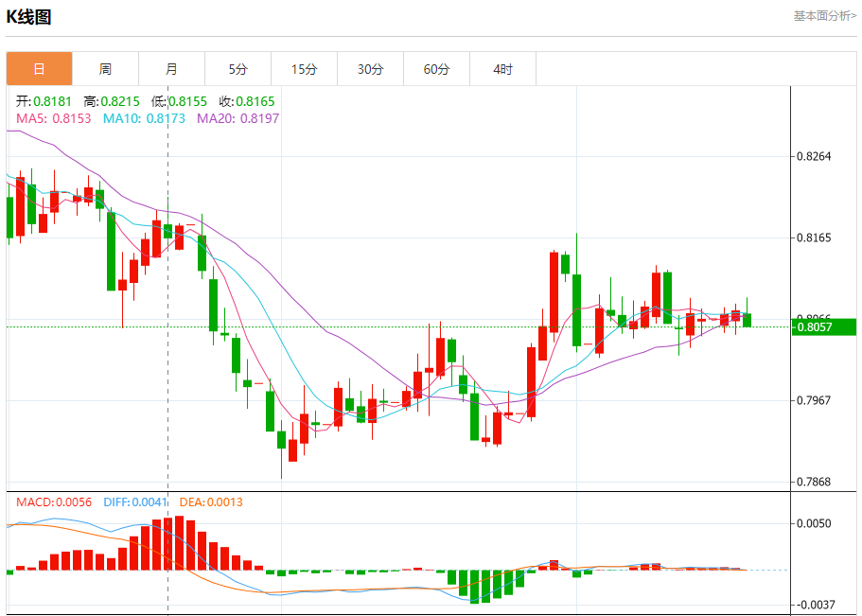Open the 30分 interval tab
Viewport: 862px width, 616px height.
(x=371, y=69)
